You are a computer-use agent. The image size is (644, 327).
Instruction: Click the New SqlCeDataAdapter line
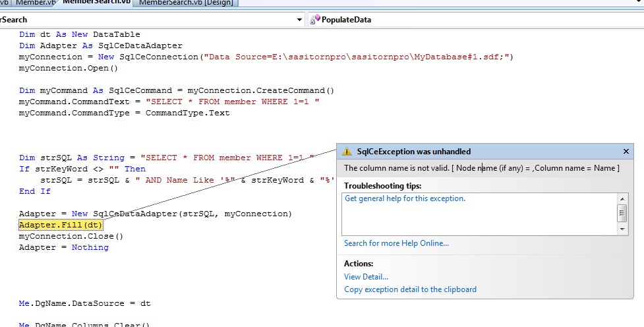click(x=156, y=214)
